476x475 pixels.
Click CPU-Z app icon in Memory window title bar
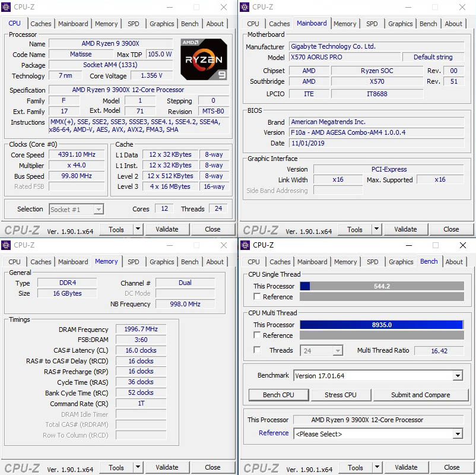tap(6, 245)
